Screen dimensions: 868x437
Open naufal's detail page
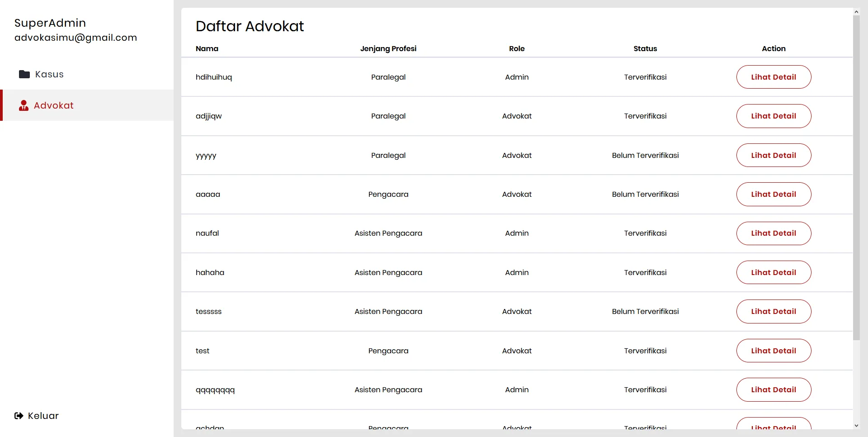tap(774, 233)
